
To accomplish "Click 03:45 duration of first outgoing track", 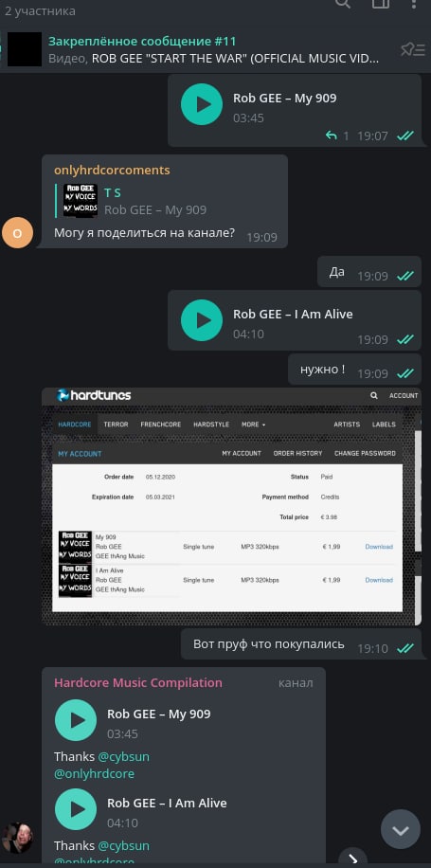I will coord(248,118).
